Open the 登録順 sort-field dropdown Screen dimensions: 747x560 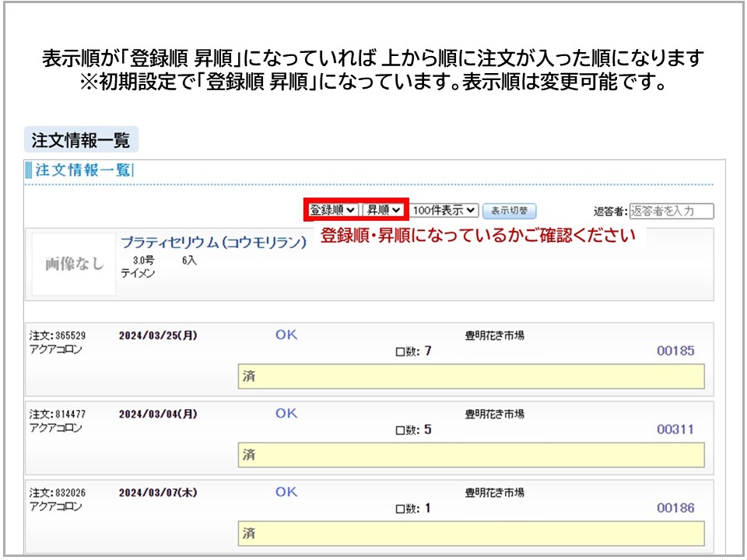[333, 210]
